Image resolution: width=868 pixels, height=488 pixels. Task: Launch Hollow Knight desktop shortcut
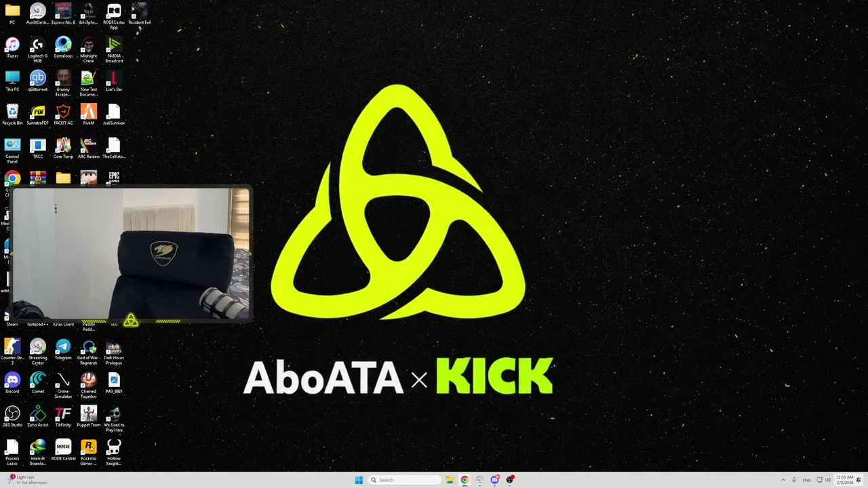(x=114, y=452)
